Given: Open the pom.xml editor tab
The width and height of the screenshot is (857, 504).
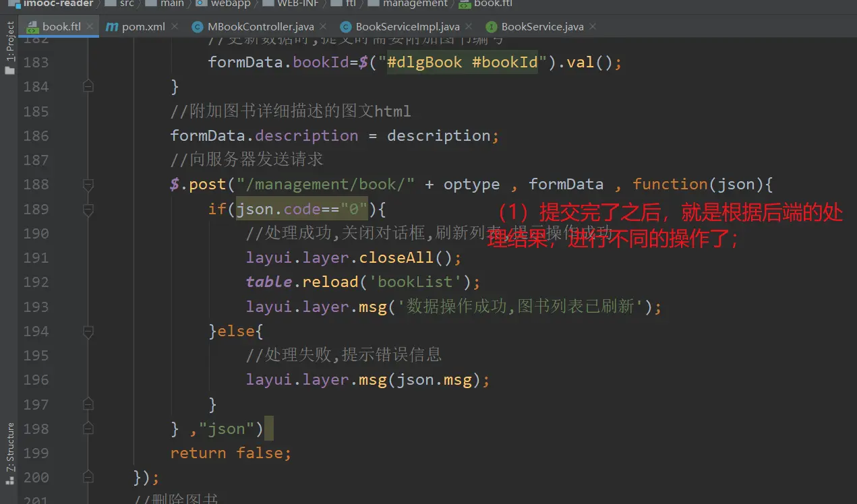Looking at the screenshot, I should pyautogui.click(x=143, y=27).
